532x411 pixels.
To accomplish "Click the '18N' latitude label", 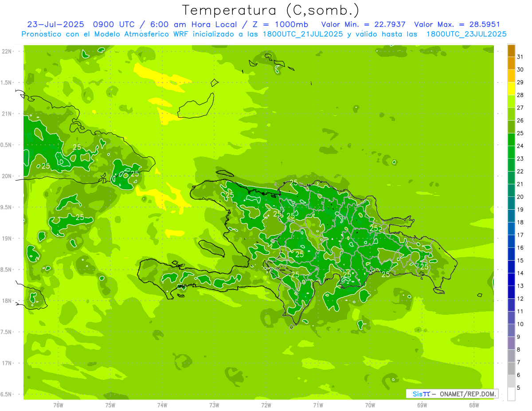I will (7, 301).
